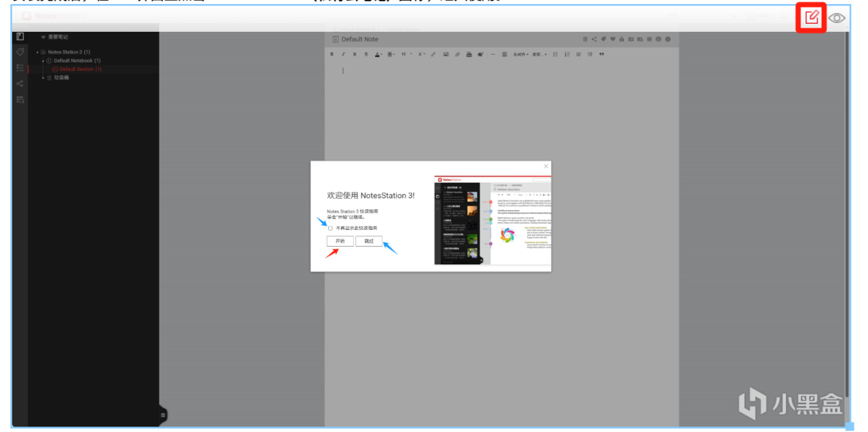Apply strikethrough formatting in the note toolbar
This screenshot has width=868, height=432.
366,54
